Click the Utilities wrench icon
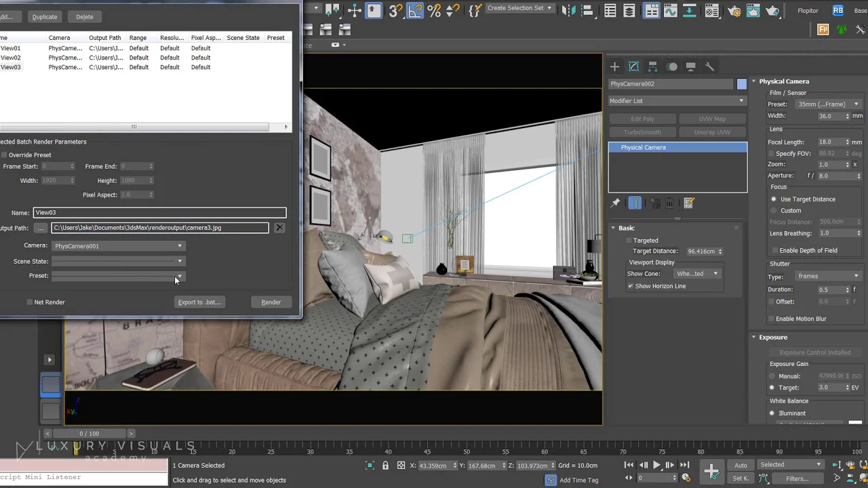 click(709, 66)
